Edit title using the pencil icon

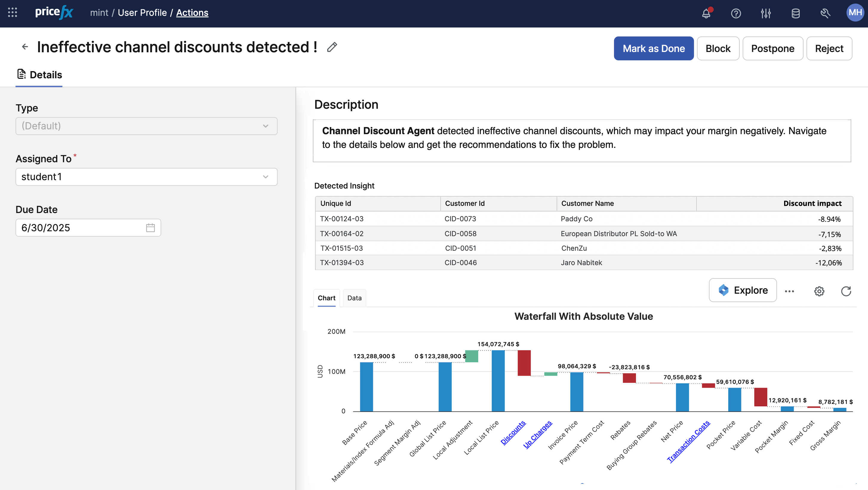pyautogui.click(x=332, y=47)
